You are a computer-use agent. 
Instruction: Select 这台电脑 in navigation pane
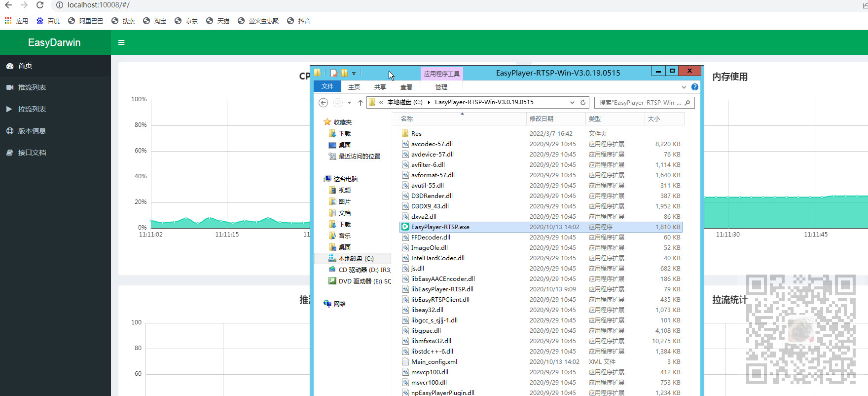[x=341, y=179]
